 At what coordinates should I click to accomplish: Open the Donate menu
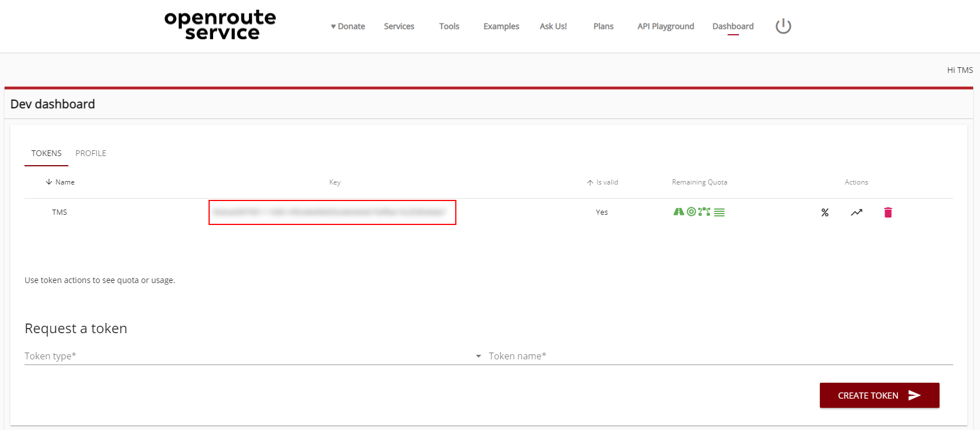(x=348, y=26)
